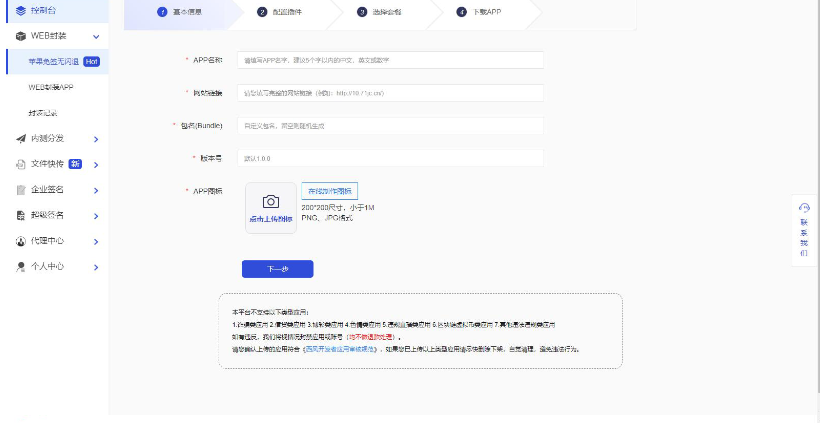
Task: Collapse the WEB封装 menu chevron
Action: point(96,36)
